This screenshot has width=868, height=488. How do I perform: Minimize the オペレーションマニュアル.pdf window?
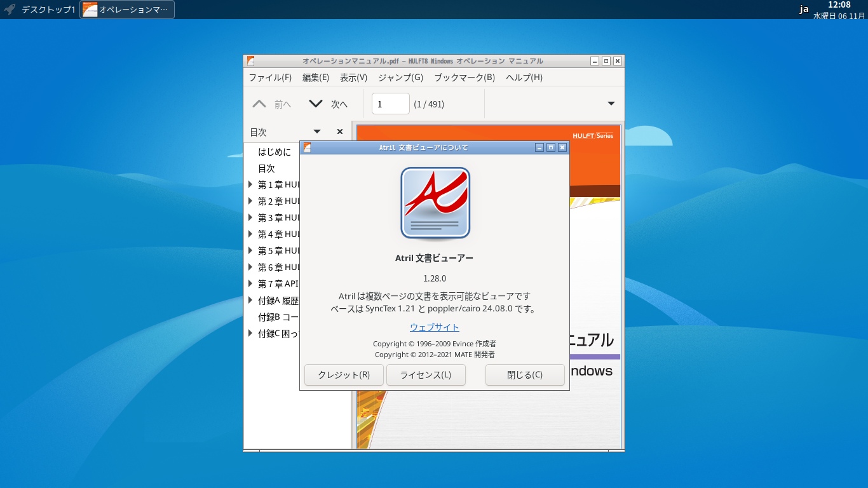[x=595, y=61]
